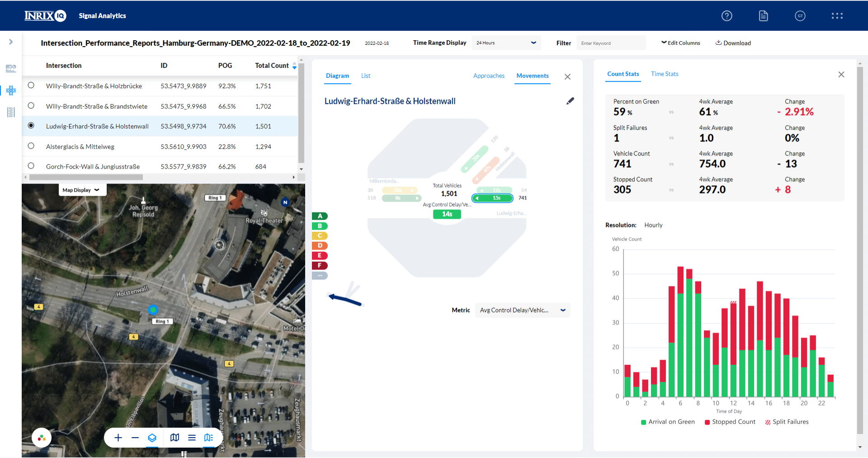This screenshot has height=458, width=868.
Task: Select intersection icon in left sidebar
Action: click(x=11, y=90)
